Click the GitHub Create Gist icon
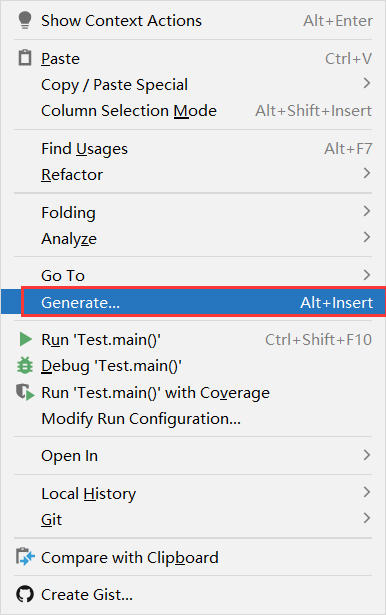This screenshot has width=386, height=615. 25,594
